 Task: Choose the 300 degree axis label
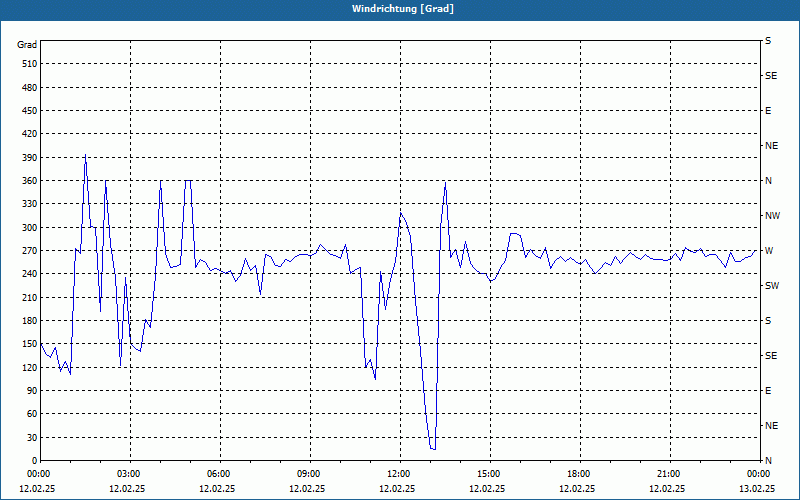click(x=30, y=228)
